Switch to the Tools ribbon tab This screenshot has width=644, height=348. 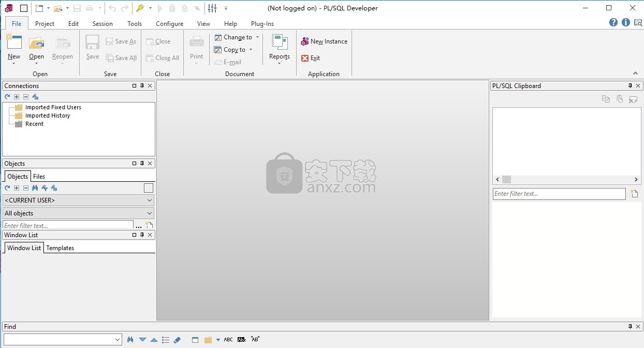pos(135,23)
